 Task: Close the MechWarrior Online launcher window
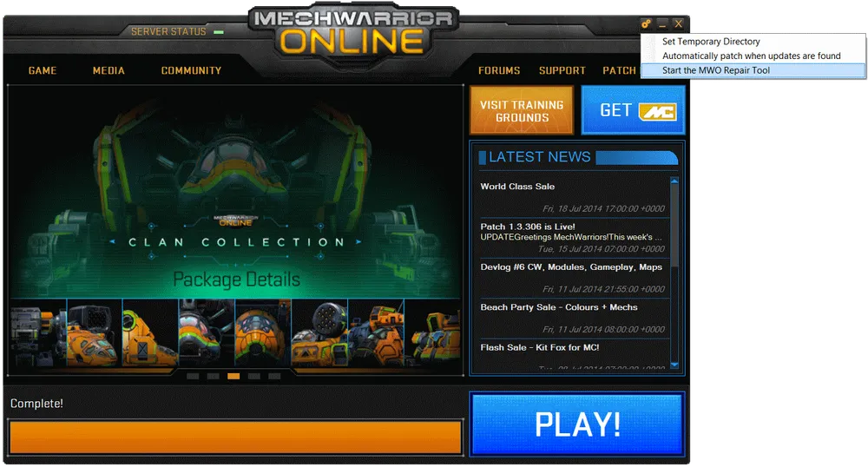(x=678, y=23)
